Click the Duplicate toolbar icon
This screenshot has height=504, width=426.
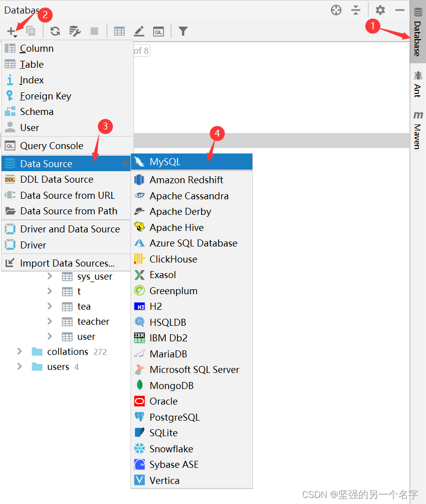coord(31,31)
